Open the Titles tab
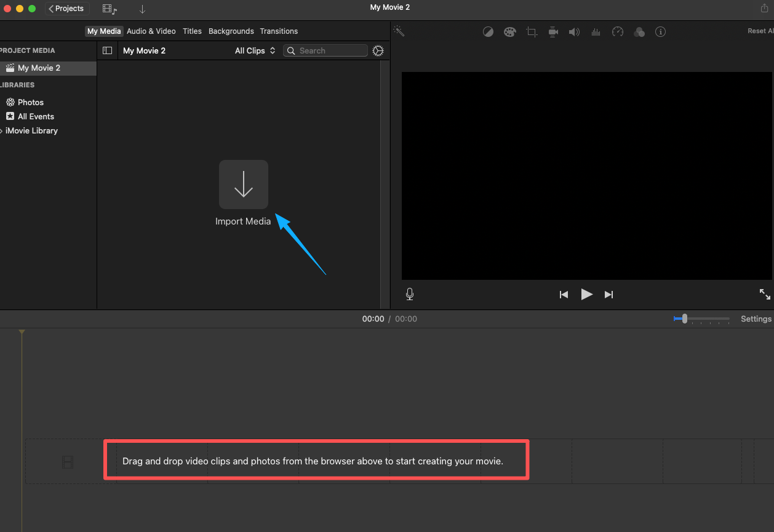Image resolution: width=774 pixels, height=532 pixels. point(192,31)
